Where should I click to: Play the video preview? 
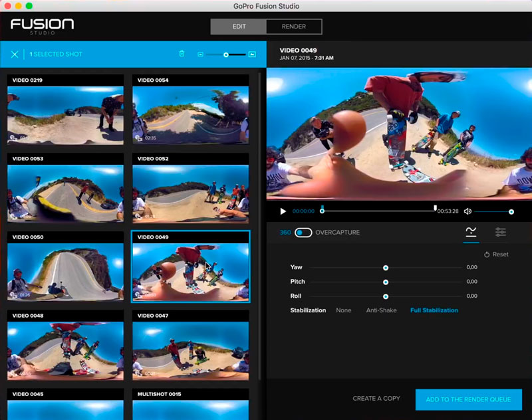pos(283,211)
